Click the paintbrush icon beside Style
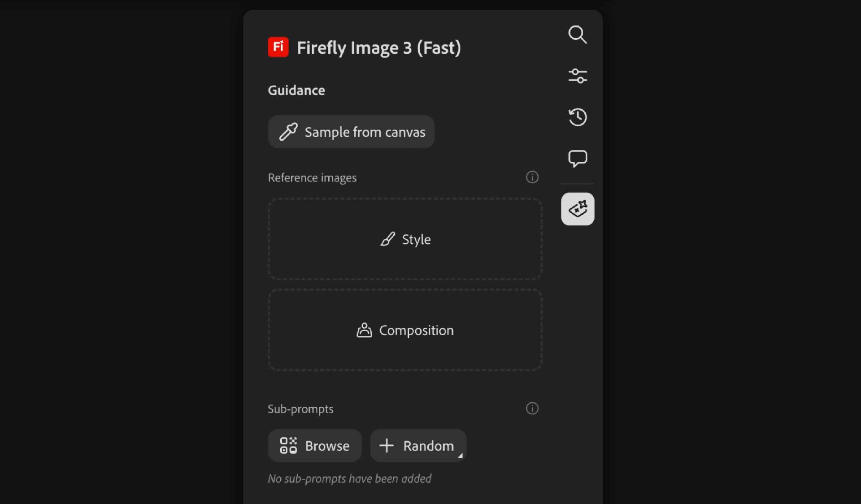Screen dimensions: 861x504 coord(388,239)
